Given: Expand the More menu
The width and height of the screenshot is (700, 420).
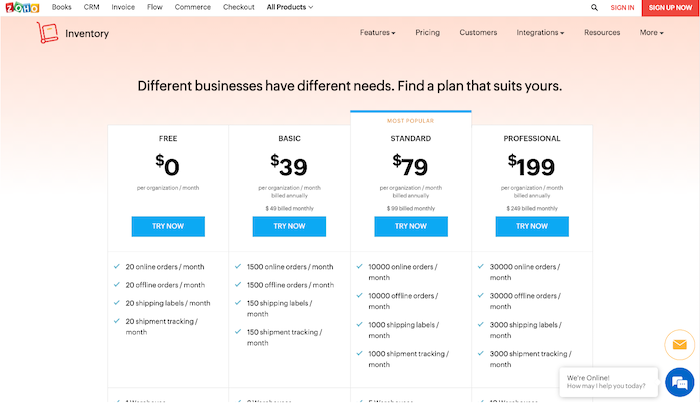Looking at the screenshot, I should (x=651, y=33).
